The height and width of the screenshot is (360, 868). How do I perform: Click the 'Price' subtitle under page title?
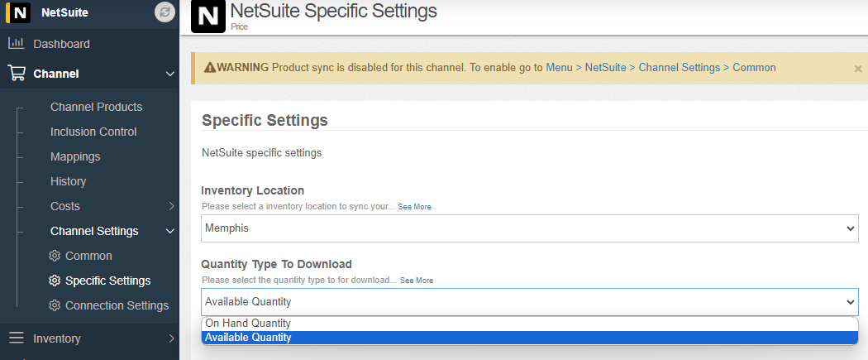pyautogui.click(x=239, y=26)
